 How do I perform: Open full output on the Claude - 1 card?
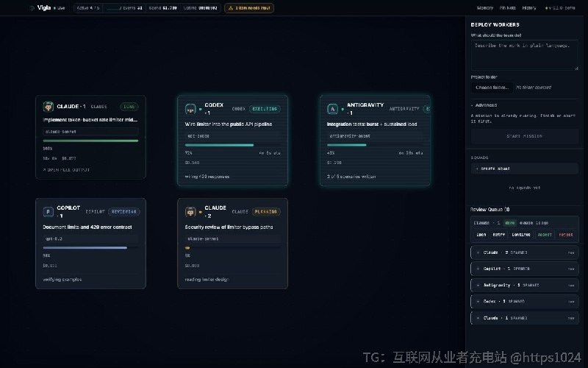[66, 170]
